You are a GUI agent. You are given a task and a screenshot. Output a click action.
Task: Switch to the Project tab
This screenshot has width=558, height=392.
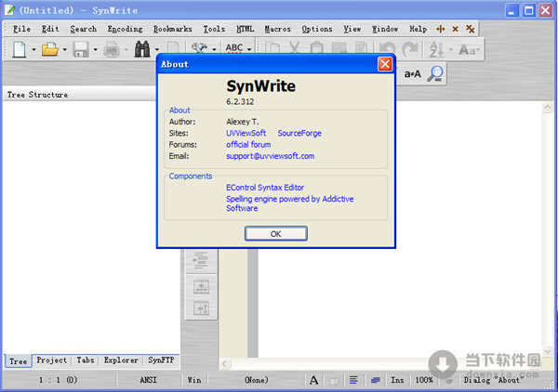[x=51, y=360]
